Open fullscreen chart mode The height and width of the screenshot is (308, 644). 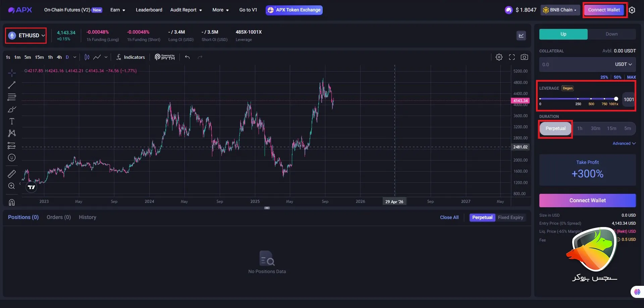click(x=512, y=57)
